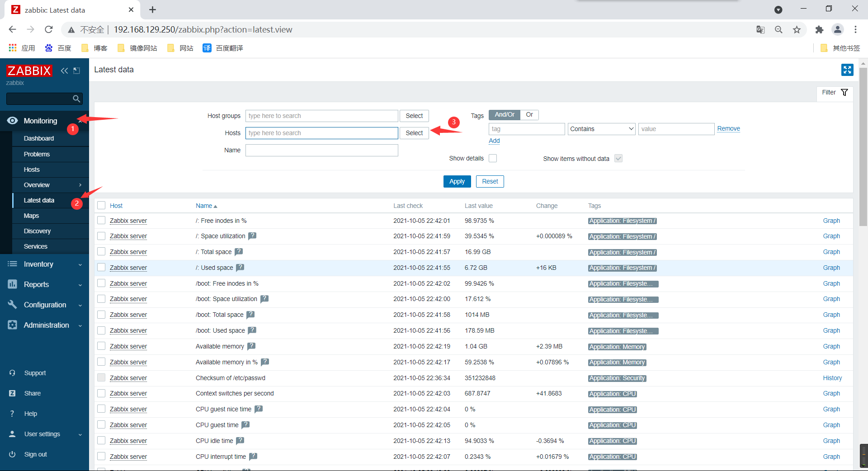Click into the tag name field
This screenshot has height=471, width=868.
point(527,129)
